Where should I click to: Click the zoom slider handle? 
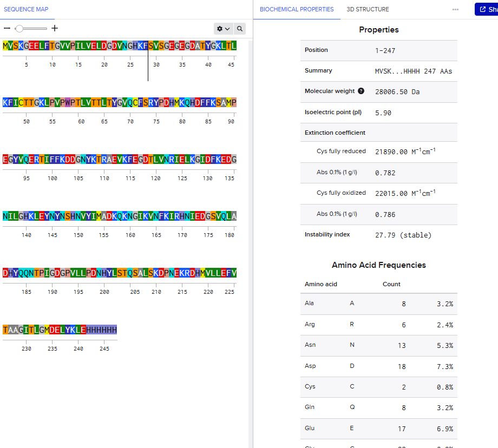tap(19, 29)
